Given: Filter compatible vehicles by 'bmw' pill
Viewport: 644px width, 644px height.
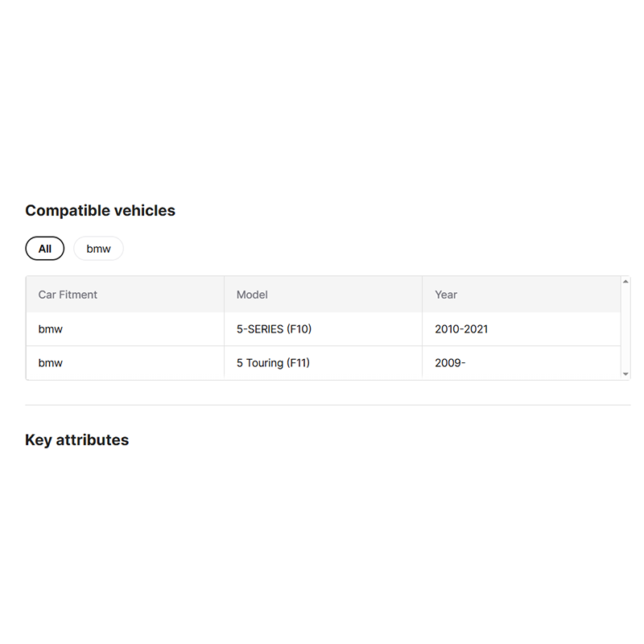Looking at the screenshot, I should (98, 249).
